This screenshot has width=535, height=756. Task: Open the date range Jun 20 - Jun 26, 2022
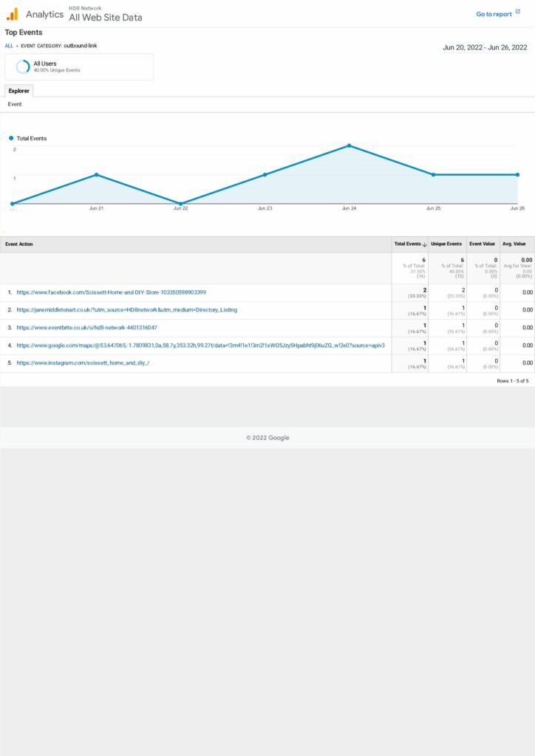pos(485,47)
